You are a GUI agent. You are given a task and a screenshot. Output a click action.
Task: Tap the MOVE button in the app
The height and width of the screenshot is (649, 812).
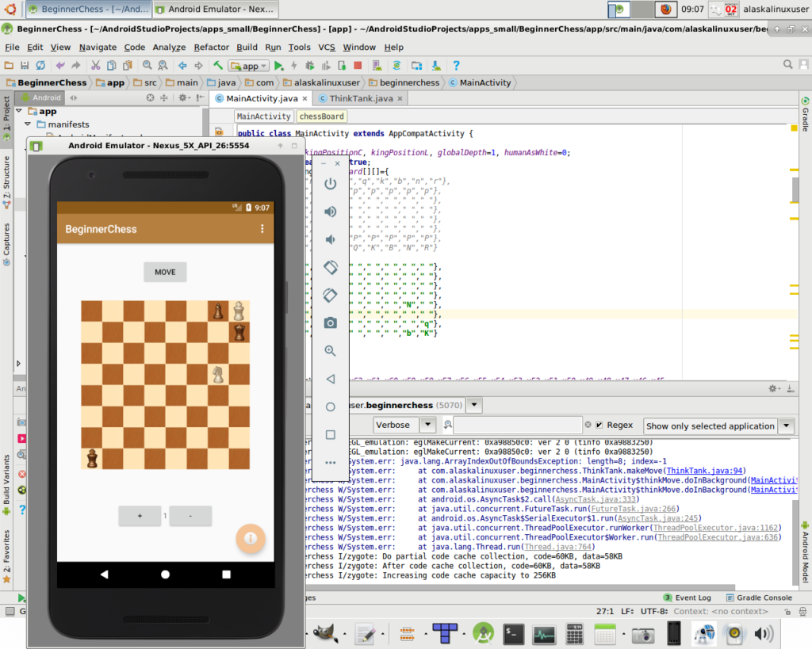coord(165,272)
